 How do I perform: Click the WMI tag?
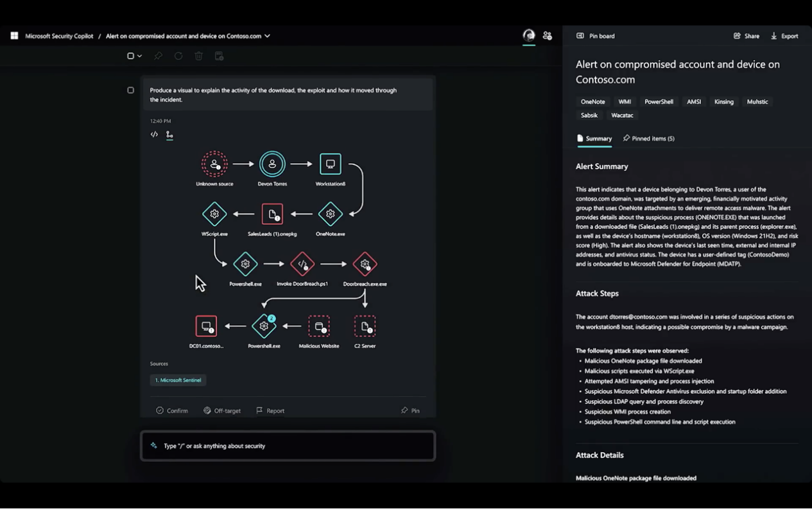pos(625,101)
